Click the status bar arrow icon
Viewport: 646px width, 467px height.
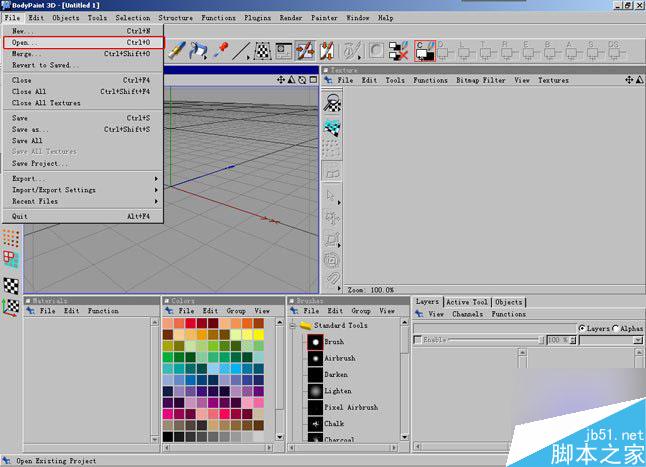(x=6, y=460)
